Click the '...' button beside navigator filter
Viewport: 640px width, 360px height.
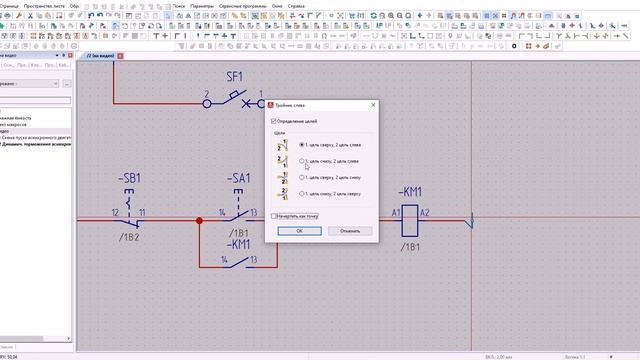click(x=67, y=84)
